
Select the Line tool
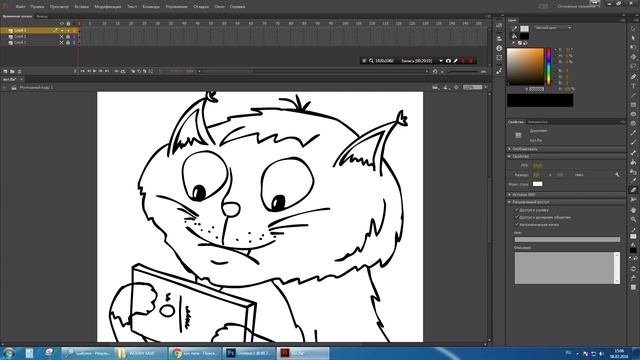click(x=633, y=95)
